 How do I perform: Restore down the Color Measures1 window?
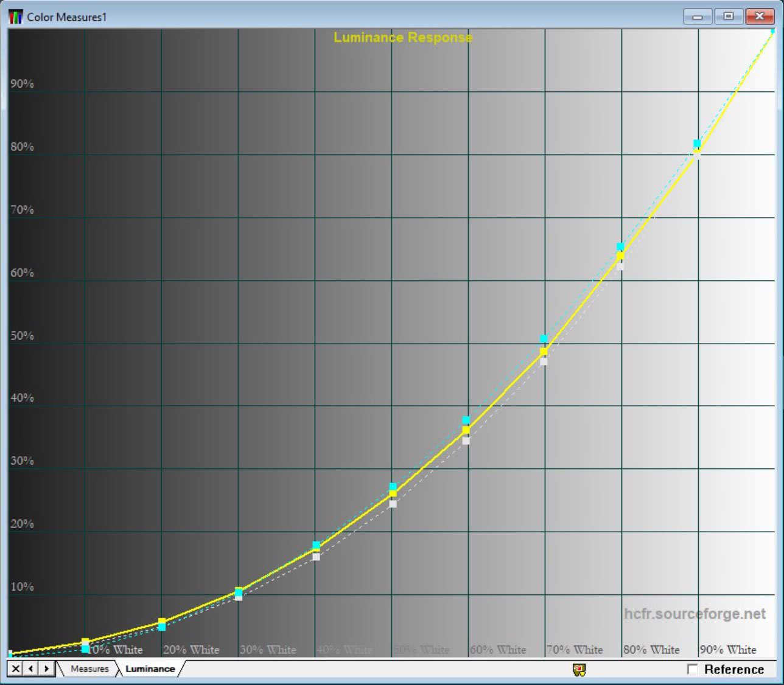pos(729,16)
